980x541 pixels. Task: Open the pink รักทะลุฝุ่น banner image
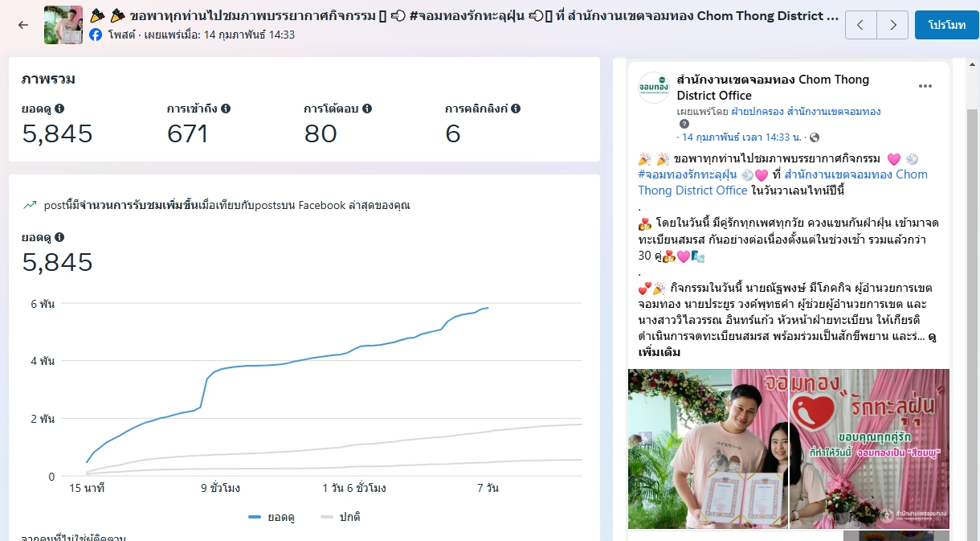[870, 449]
